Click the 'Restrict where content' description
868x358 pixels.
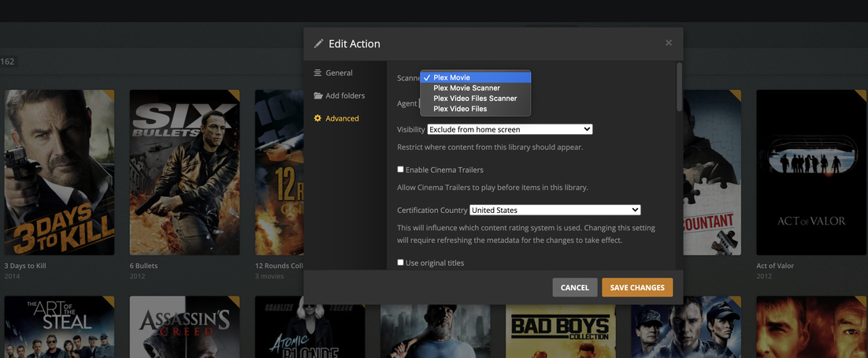[490, 147]
